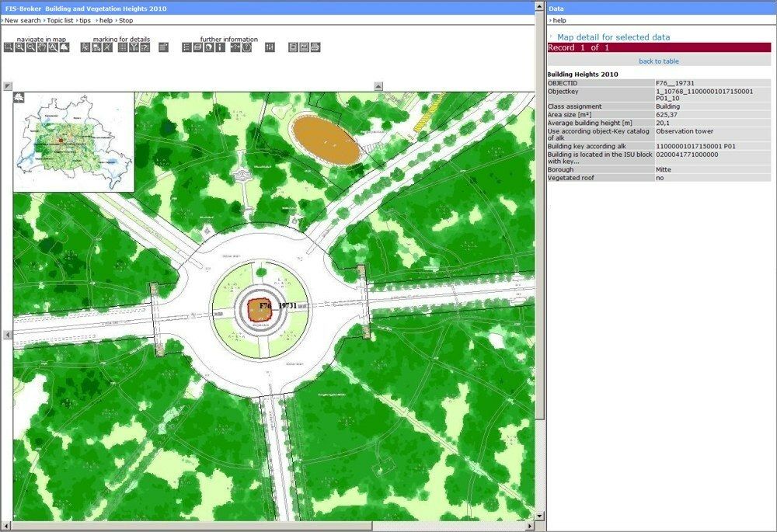Click 'back to table' link
777x532 pixels.
pos(659,61)
